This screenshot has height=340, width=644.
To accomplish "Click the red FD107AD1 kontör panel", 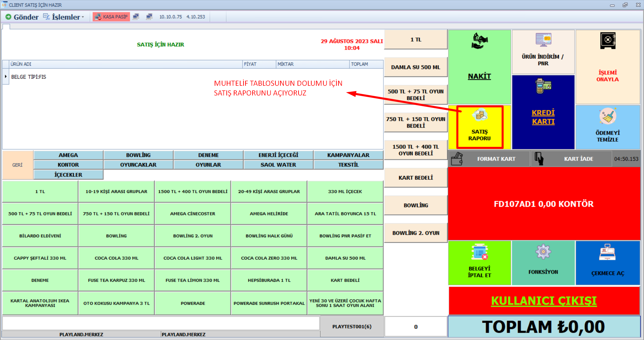I will tap(543, 204).
